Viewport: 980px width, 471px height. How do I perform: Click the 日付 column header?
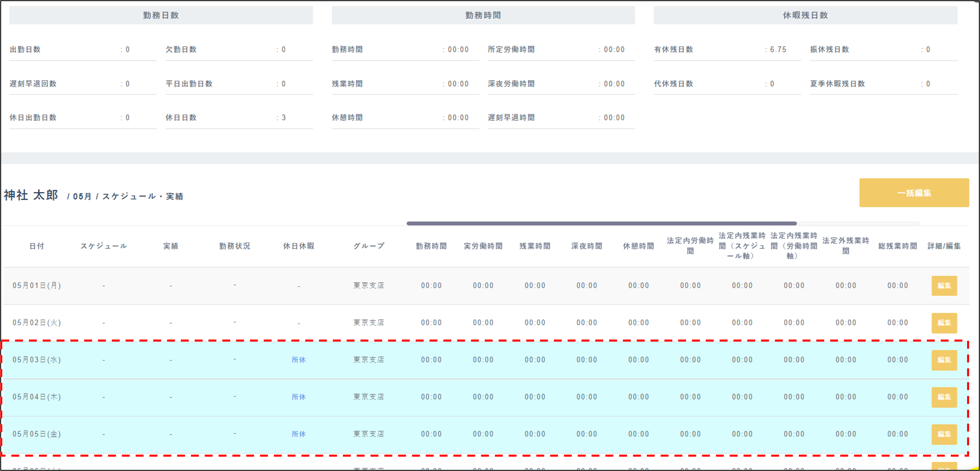(x=37, y=246)
